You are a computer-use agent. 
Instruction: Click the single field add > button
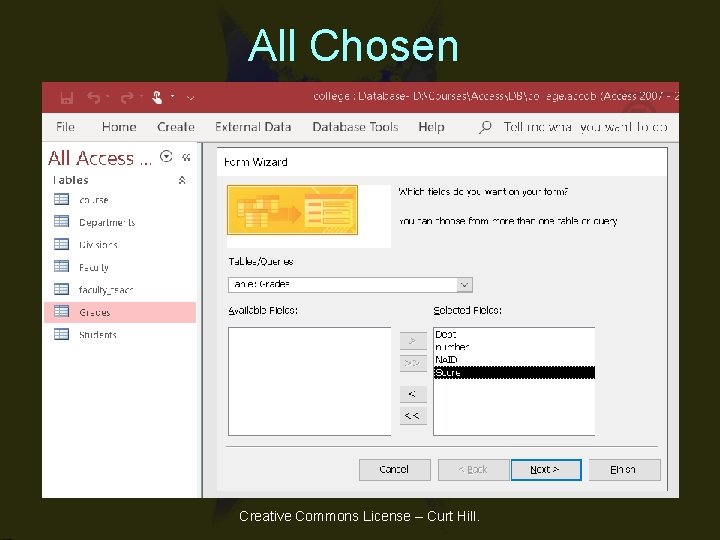coord(413,341)
